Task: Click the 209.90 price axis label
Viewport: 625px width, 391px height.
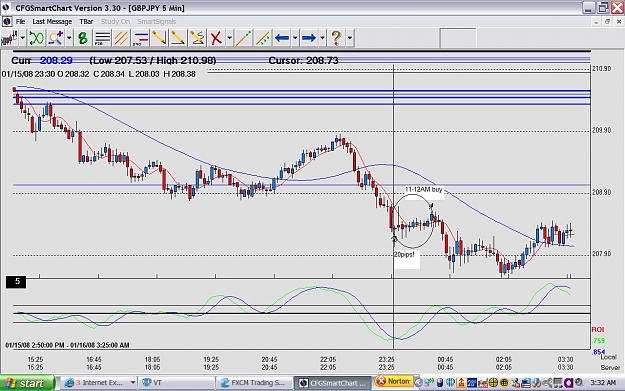Action: coord(601,131)
